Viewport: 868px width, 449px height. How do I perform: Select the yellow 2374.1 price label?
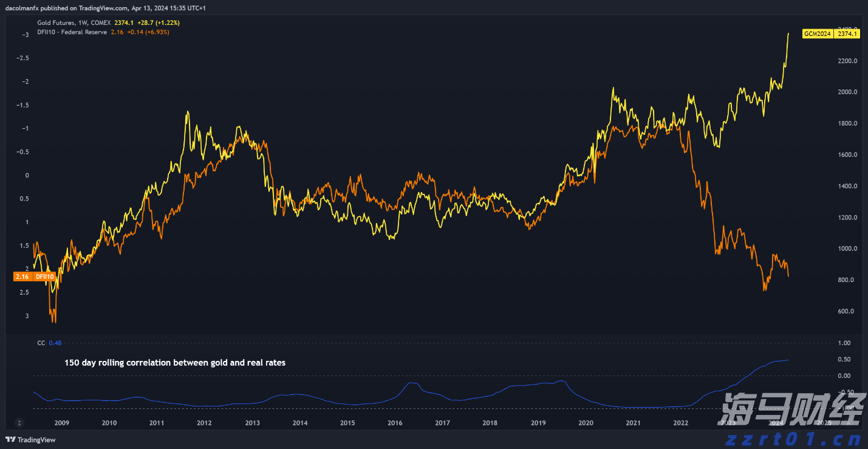847,34
